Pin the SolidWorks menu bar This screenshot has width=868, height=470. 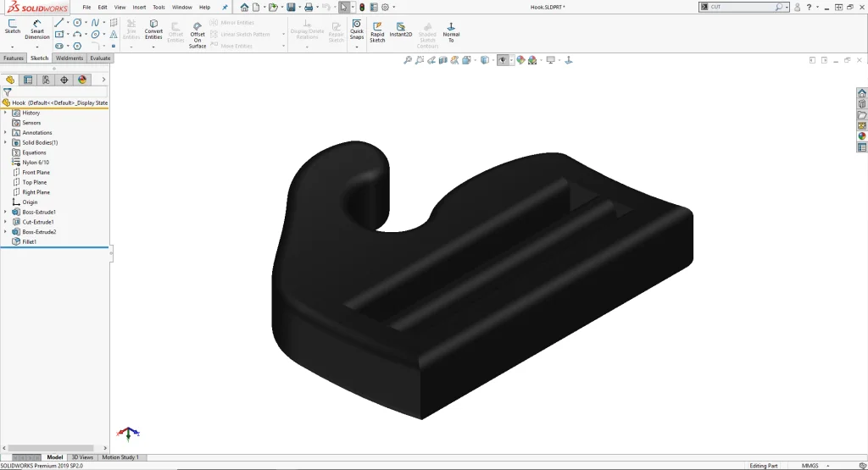(225, 7)
